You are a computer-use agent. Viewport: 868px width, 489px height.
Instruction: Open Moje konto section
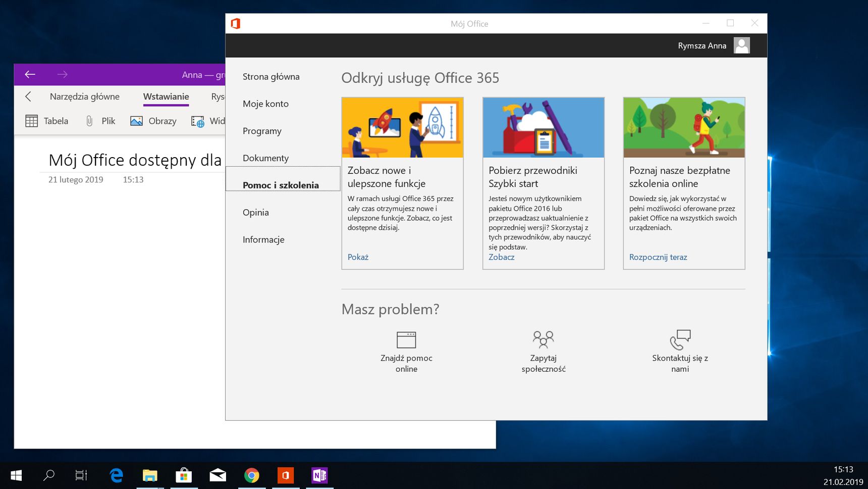pyautogui.click(x=265, y=104)
